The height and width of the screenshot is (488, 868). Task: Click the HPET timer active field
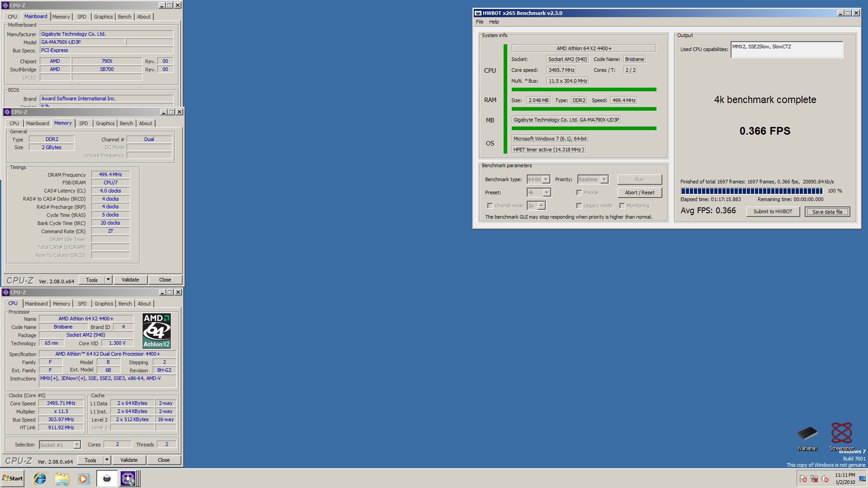(549, 150)
